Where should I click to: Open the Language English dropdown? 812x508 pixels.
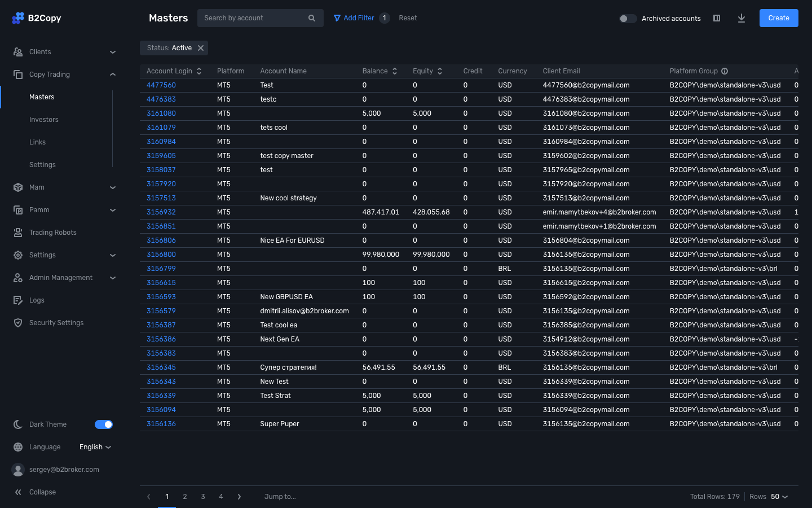point(95,447)
